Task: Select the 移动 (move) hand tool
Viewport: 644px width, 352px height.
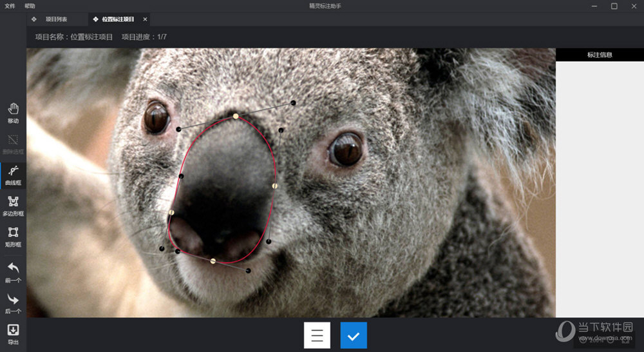Action: click(13, 113)
